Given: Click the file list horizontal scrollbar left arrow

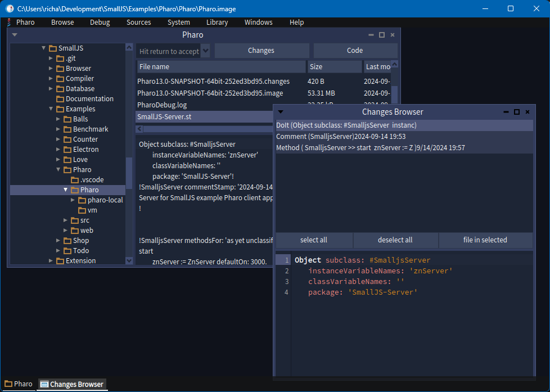Looking at the screenshot, I should click(x=139, y=129).
